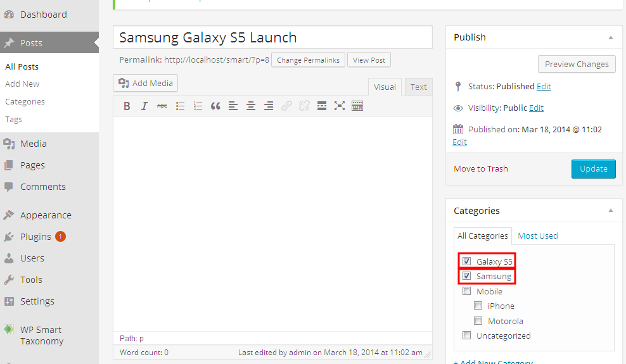
Task: Show the kitchen sink toolbar
Action: pos(357,106)
